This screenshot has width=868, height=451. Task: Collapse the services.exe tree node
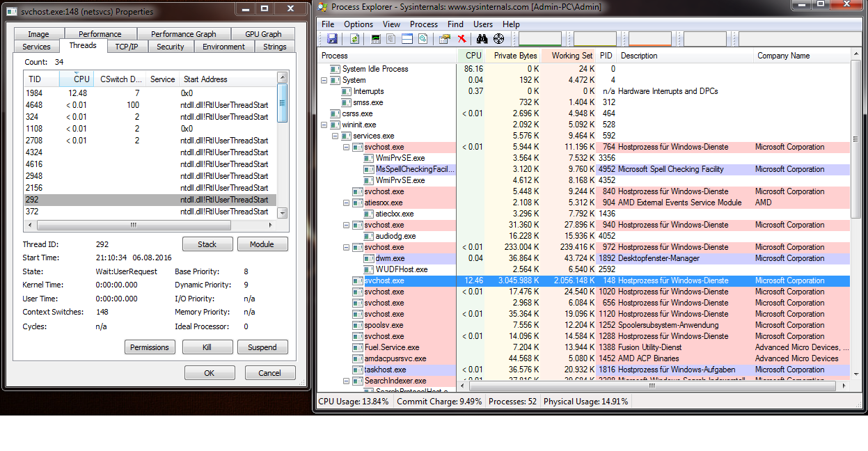pos(336,136)
